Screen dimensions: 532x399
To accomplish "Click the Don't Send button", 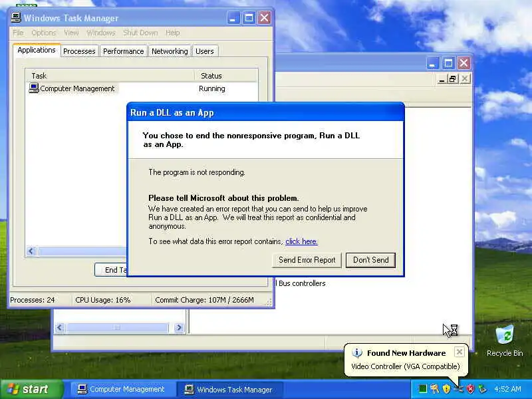I will [371, 260].
